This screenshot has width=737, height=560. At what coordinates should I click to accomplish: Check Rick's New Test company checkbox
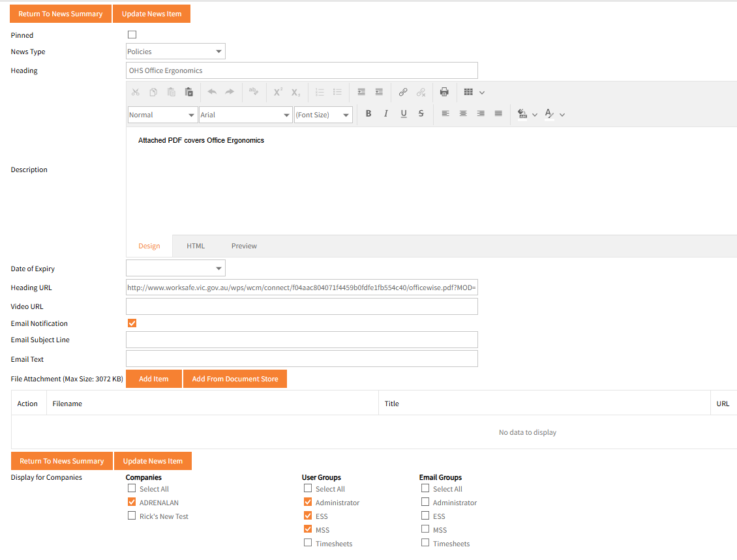pyautogui.click(x=132, y=516)
